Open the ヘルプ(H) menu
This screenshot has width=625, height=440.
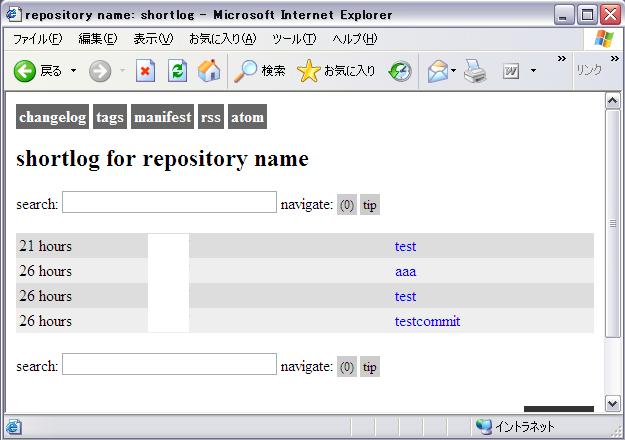coord(355,39)
